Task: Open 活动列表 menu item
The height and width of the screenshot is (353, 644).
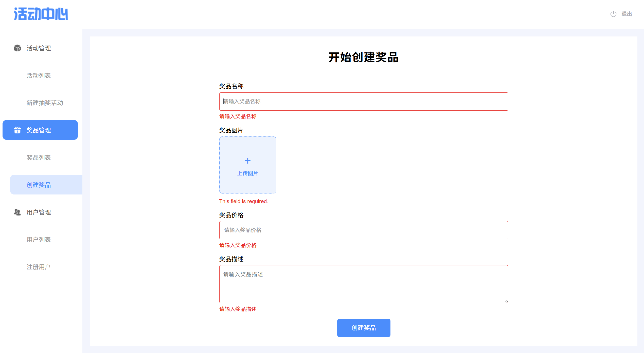Action: (x=39, y=75)
